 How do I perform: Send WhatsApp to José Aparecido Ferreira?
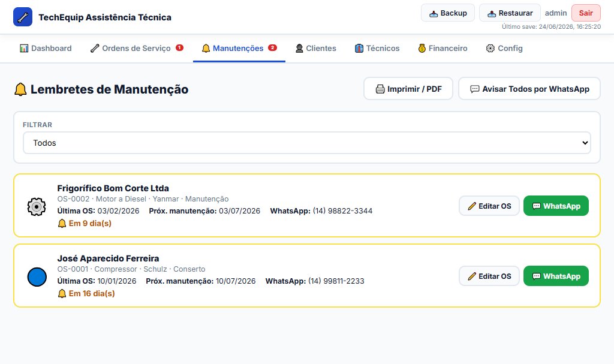coord(556,276)
